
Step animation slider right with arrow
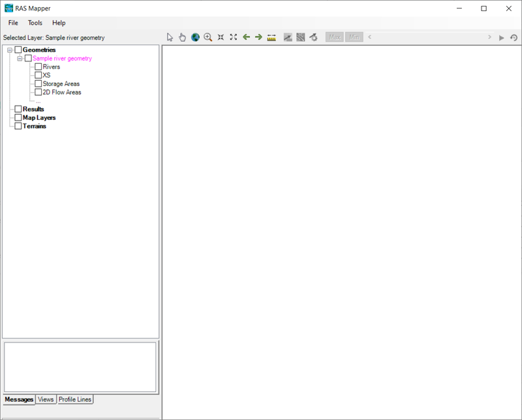point(489,37)
